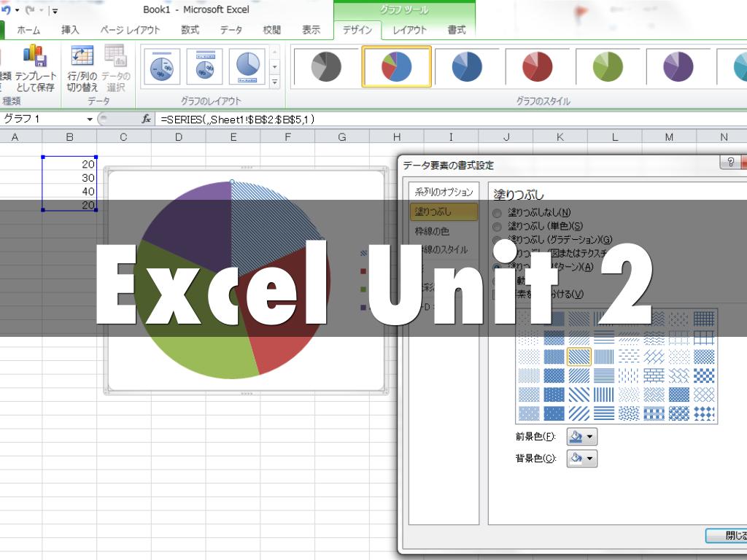Open the 前景色 foreground color dropdown

[582, 437]
